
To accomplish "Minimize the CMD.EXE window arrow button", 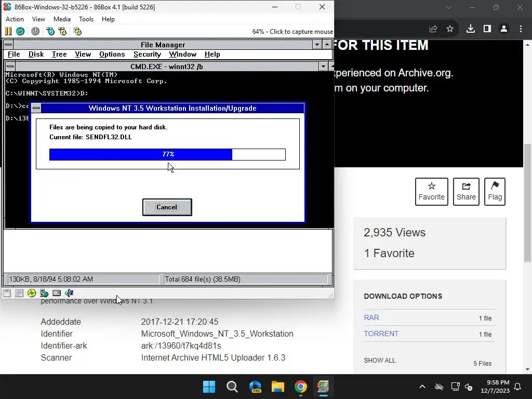I will 323,66.
